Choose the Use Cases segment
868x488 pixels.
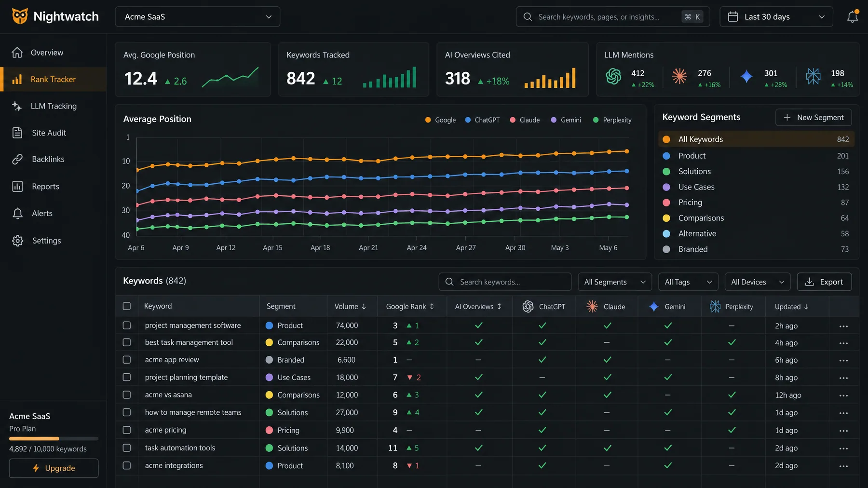(756, 187)
